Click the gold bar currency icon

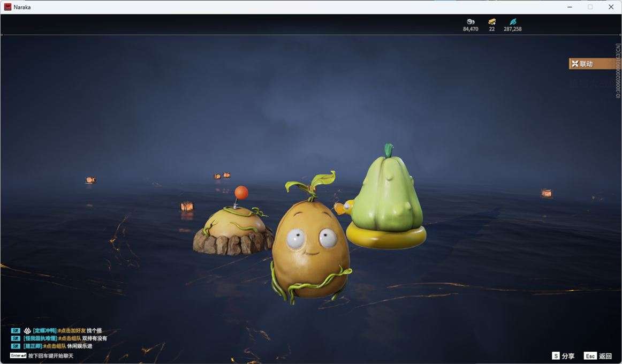pos(491,21)
